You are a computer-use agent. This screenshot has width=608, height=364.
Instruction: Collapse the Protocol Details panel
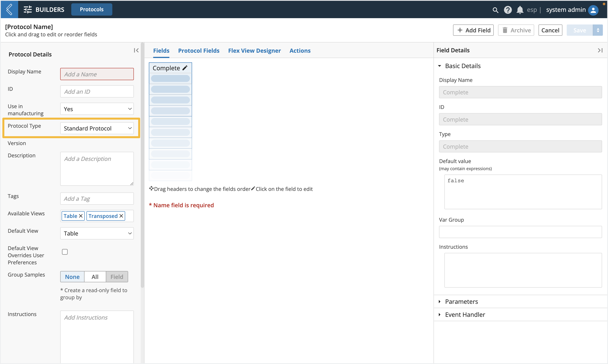(x=136, y=50)
